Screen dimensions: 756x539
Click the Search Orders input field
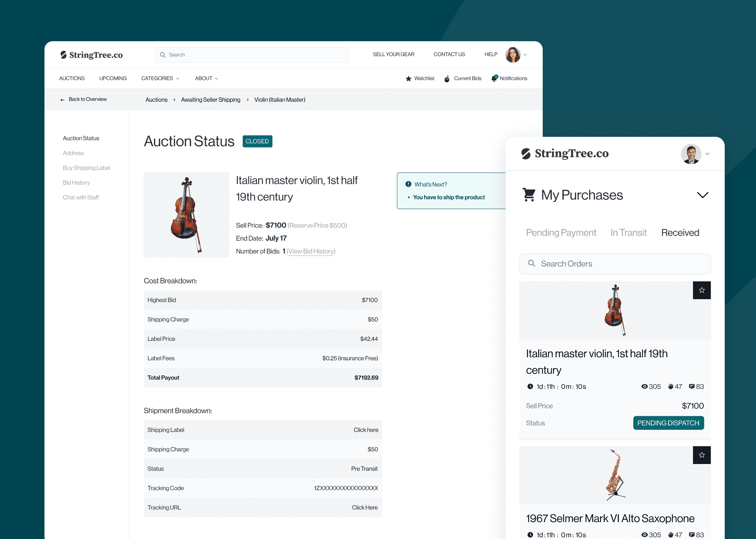[615, 264]
